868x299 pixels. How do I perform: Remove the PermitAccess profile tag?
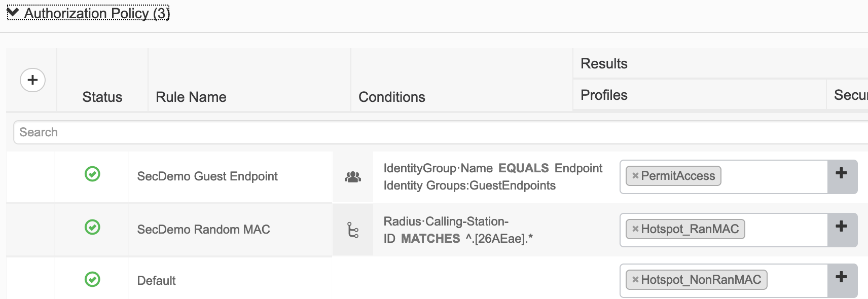pos(635,176)
